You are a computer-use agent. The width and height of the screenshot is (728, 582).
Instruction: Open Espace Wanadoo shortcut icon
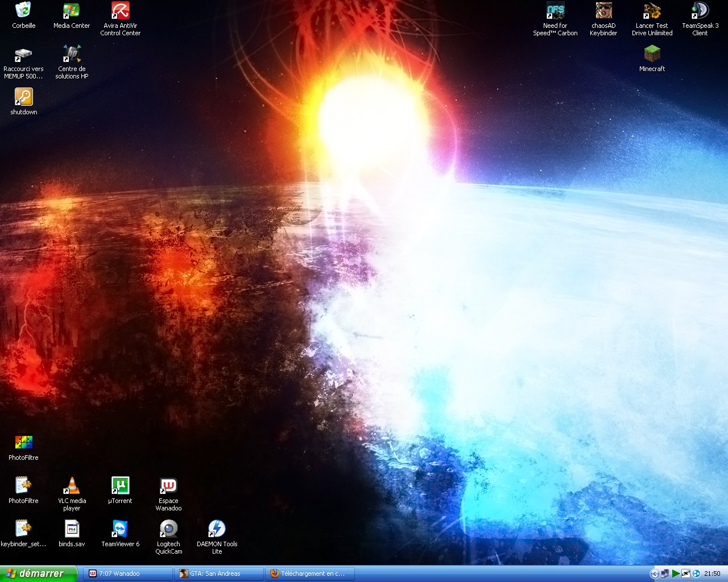click(x=168, y=494)
